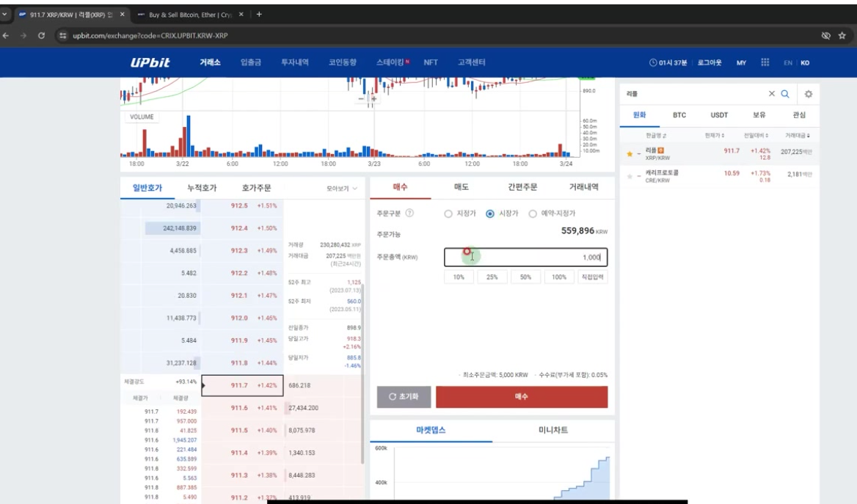Reload the page with refresh icon
The image size is (857, 504).
[x=42, y=35]
